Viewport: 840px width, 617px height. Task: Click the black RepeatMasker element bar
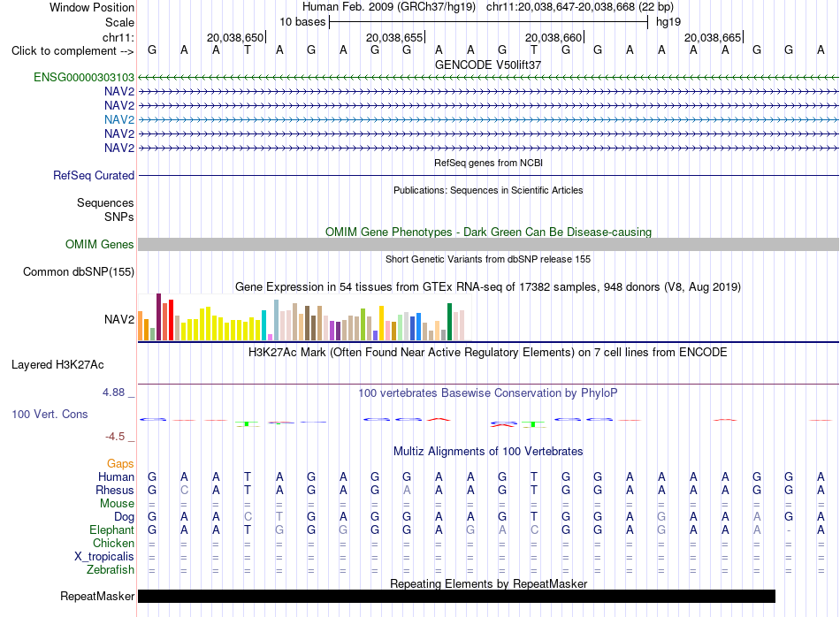[x=456, y=596]
